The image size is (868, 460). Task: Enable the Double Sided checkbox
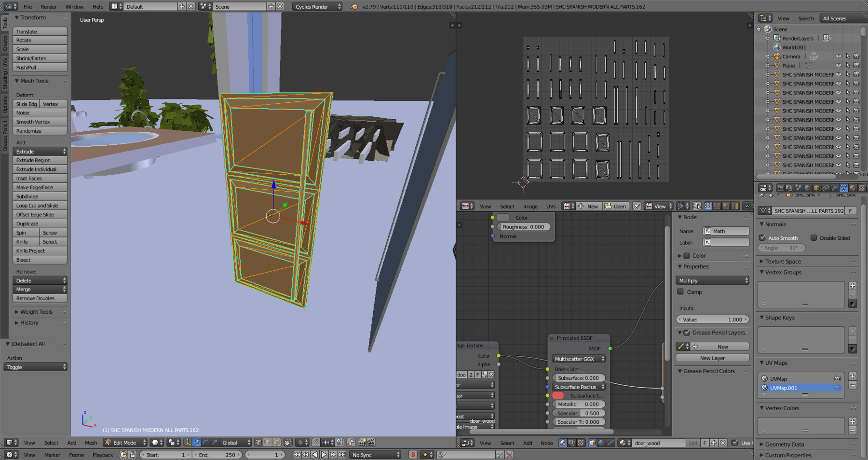click(814, 238)
